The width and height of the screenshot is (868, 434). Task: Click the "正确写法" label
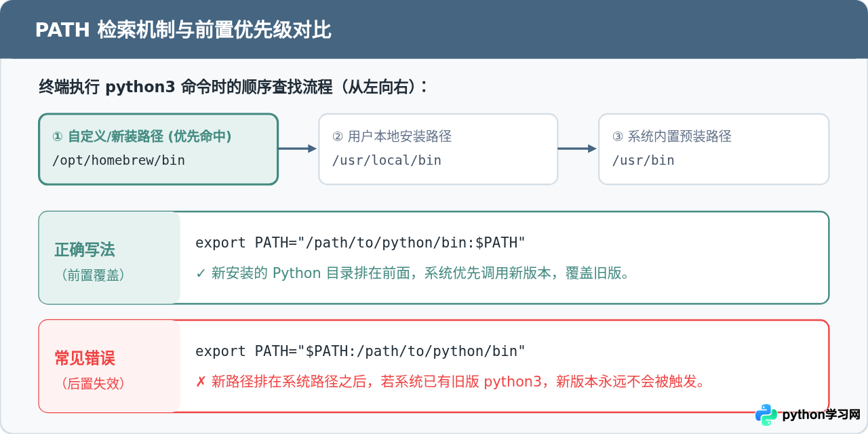pyautogui.click(x=85, y=250)
